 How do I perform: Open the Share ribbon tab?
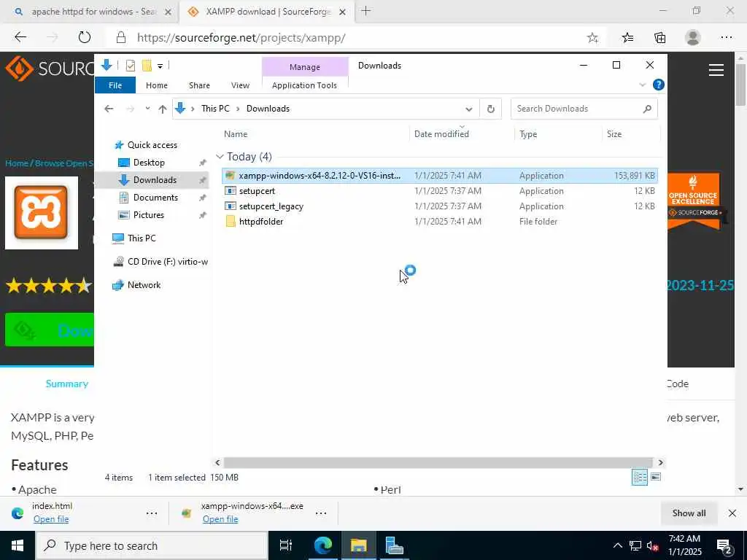point(199,85)
